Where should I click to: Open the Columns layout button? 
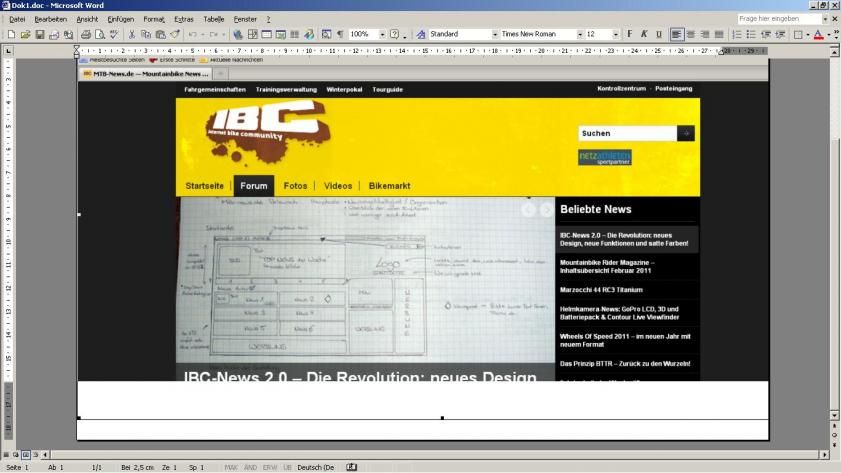(x=294, y=34)
